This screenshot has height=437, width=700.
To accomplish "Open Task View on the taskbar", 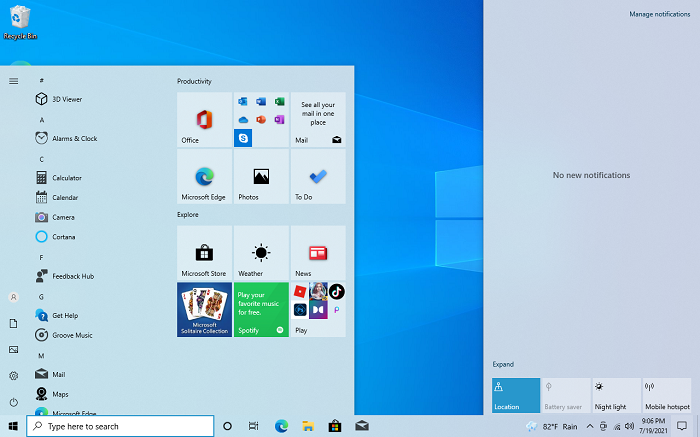I will coord(254,426).
